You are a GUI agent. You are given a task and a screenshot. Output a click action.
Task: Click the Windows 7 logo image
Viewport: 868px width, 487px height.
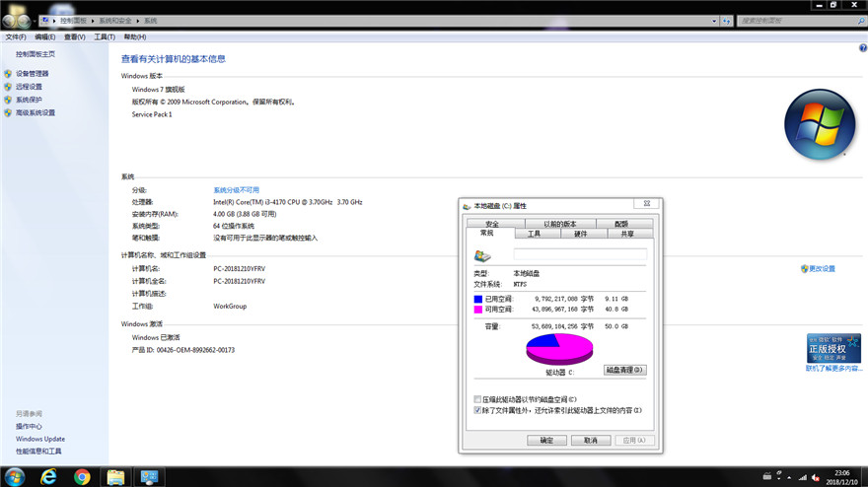tap(820, 124)
